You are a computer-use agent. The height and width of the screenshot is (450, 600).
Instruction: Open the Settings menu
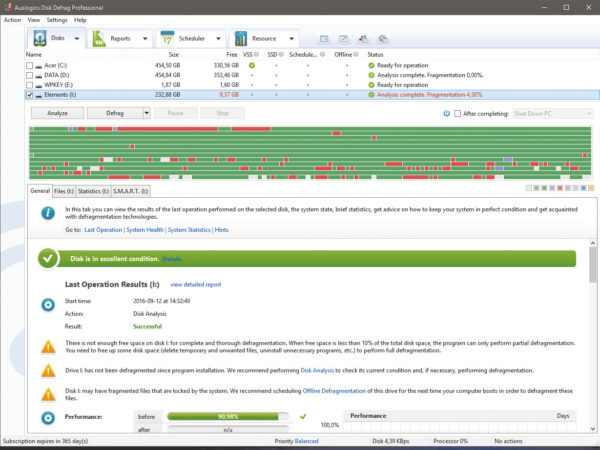(57, 19)
